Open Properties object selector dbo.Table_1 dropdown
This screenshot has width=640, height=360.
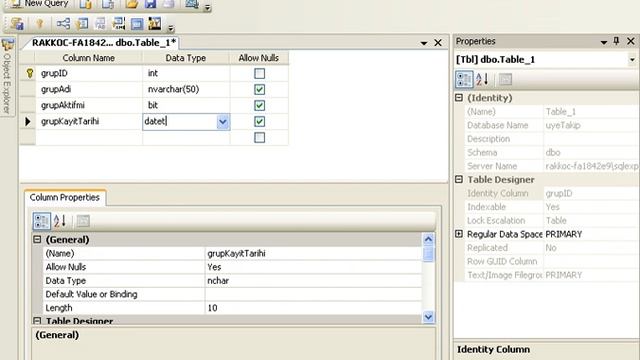(632, 60)
